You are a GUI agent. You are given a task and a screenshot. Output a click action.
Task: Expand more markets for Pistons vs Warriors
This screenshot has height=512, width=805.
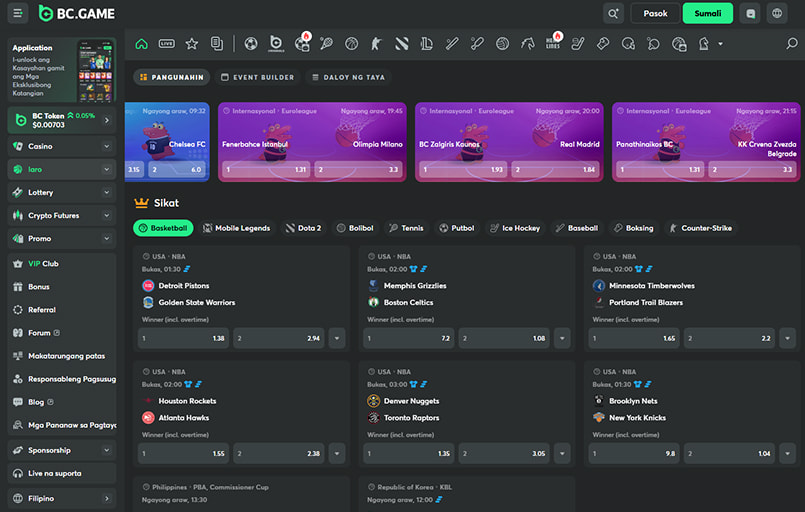(x=337, y=339)
